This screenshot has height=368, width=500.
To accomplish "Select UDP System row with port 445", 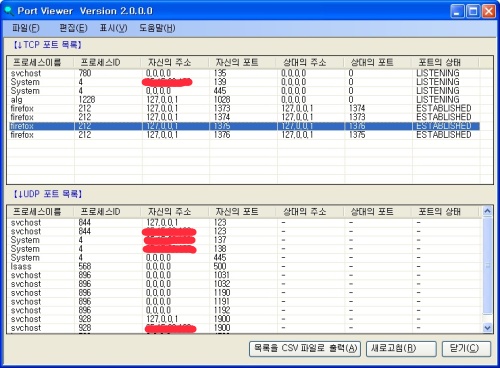I will [x=244, y=258].
